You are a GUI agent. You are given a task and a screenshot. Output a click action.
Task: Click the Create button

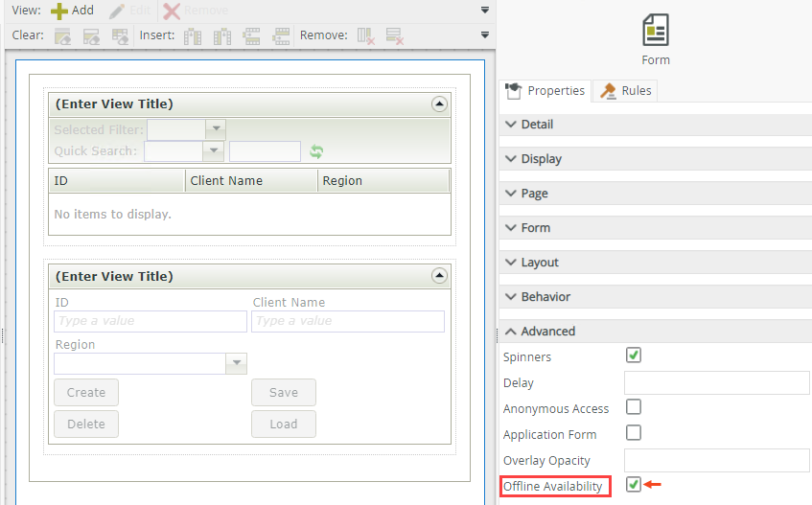point(86,393)
